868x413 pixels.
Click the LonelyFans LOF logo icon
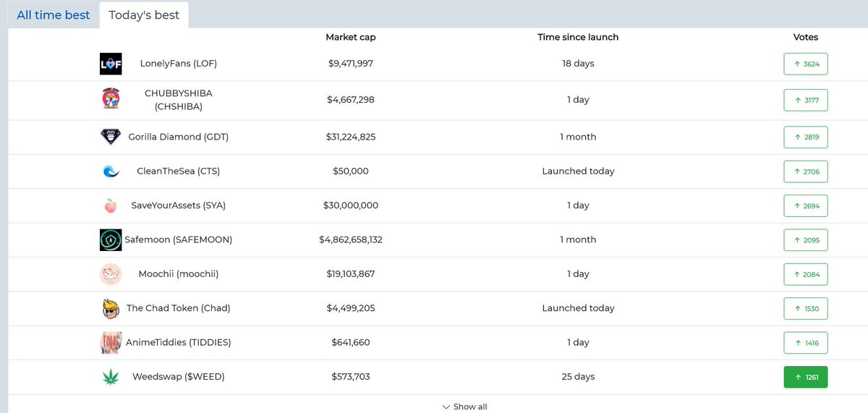click(111, 64)
